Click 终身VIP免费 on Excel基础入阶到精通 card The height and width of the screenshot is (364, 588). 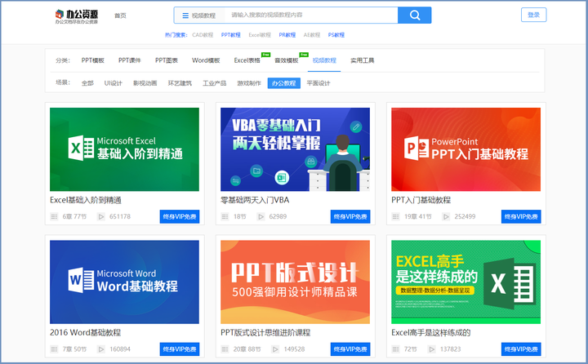coord(180,216)
